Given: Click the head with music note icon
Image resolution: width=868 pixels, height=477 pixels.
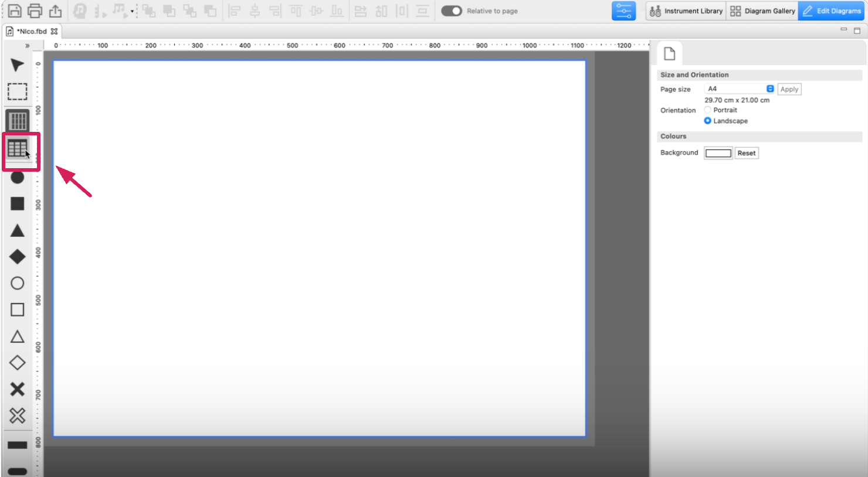Looking at the screenshot, I should pos(80,11).
